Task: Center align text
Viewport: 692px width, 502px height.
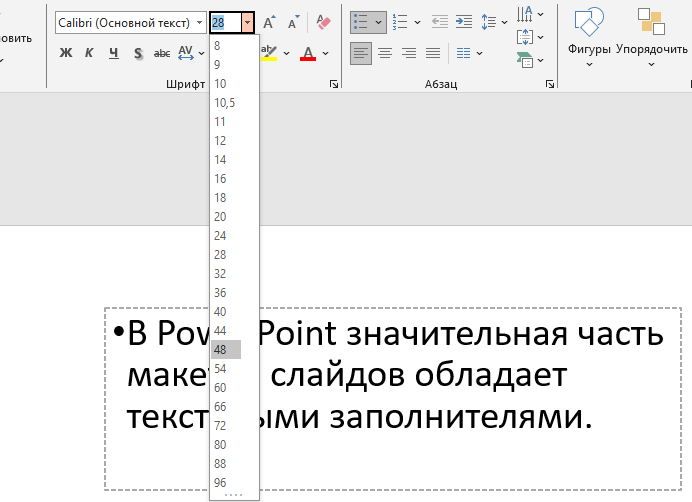Action: (385, 53)
